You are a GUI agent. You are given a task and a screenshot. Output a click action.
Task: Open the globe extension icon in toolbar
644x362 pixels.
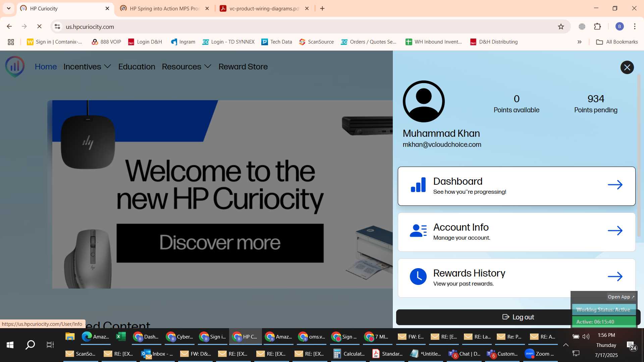coord(582,26)
